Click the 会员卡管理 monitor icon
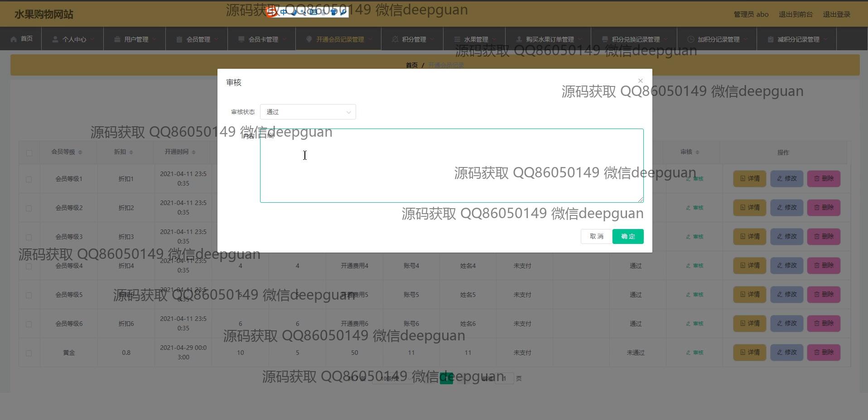This screenshot has width=868, height=420. pyautogui.click(x=241, y=39)
